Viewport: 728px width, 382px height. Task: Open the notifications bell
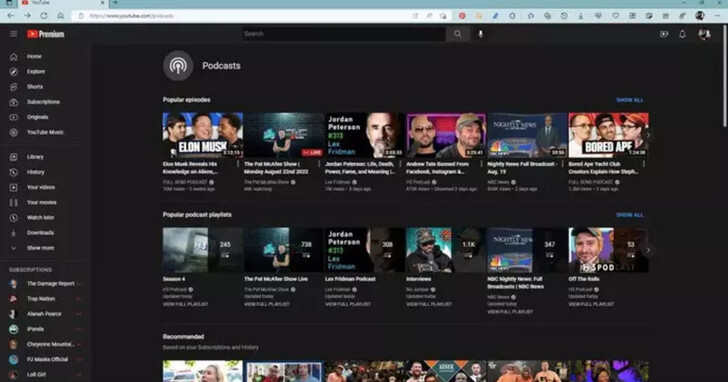click(682, 34)
